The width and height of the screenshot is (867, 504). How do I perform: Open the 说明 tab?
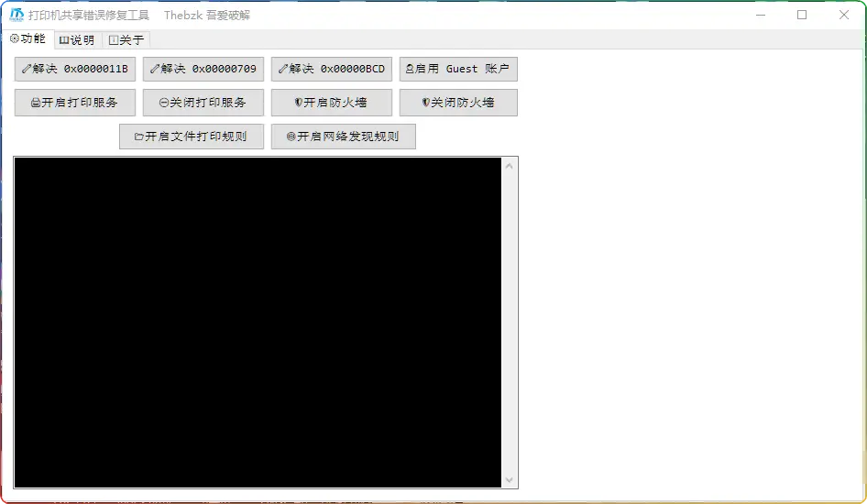pos(77,40)
